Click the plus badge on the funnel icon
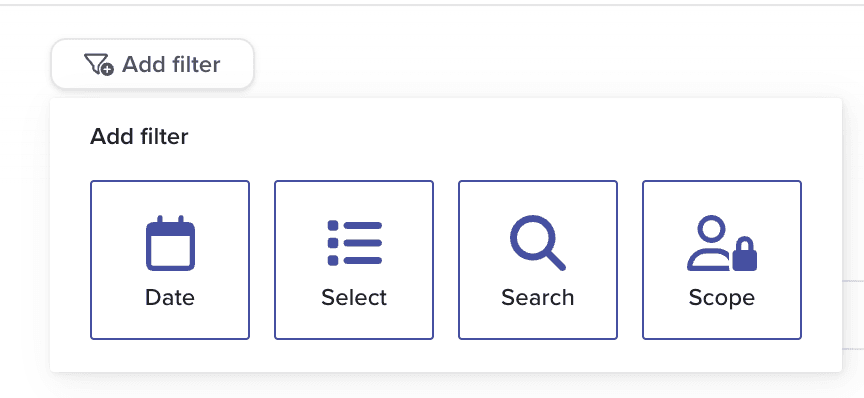 coord(107,69)
